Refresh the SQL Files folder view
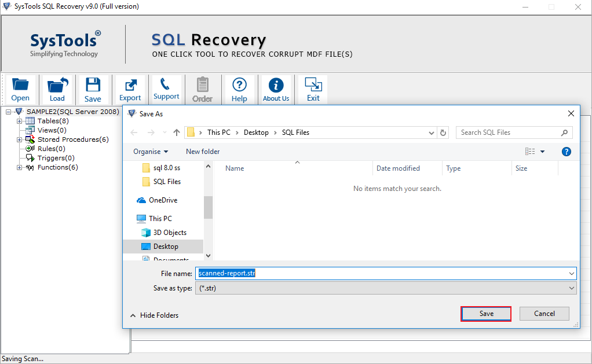The height and width of the screenshot is (364, 592). coord(443,133)
